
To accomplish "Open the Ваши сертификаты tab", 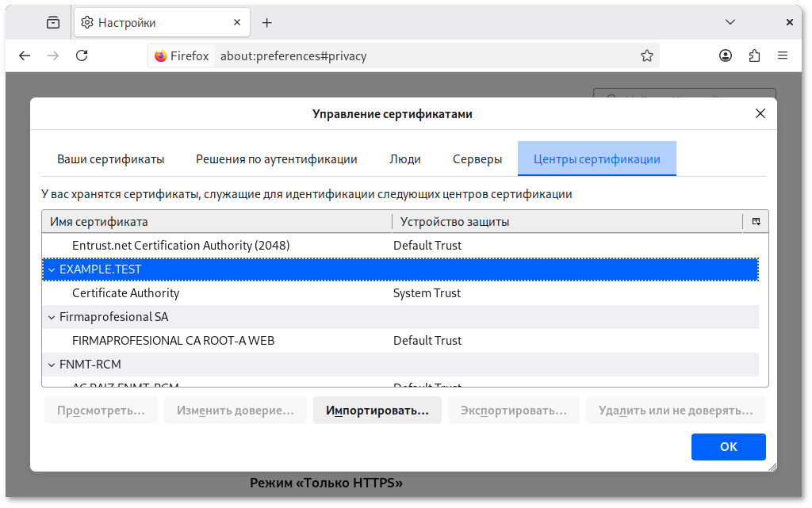I will (111, 159).
